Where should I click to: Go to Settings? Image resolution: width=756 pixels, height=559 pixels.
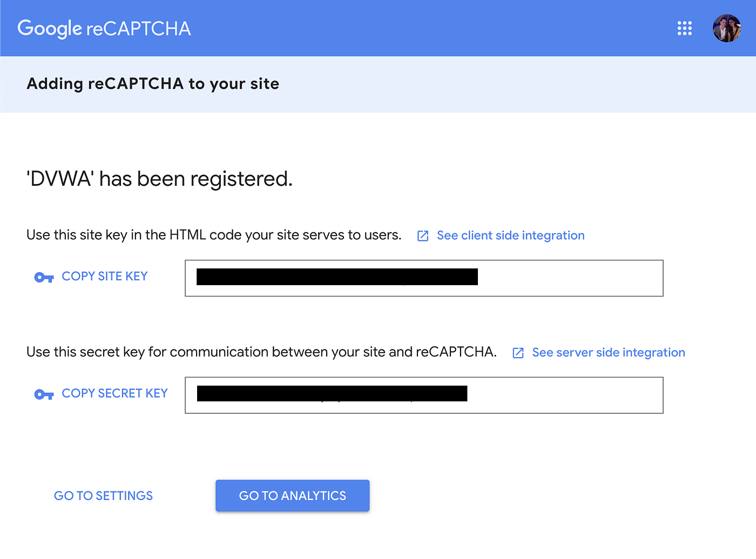pos(103,496)
